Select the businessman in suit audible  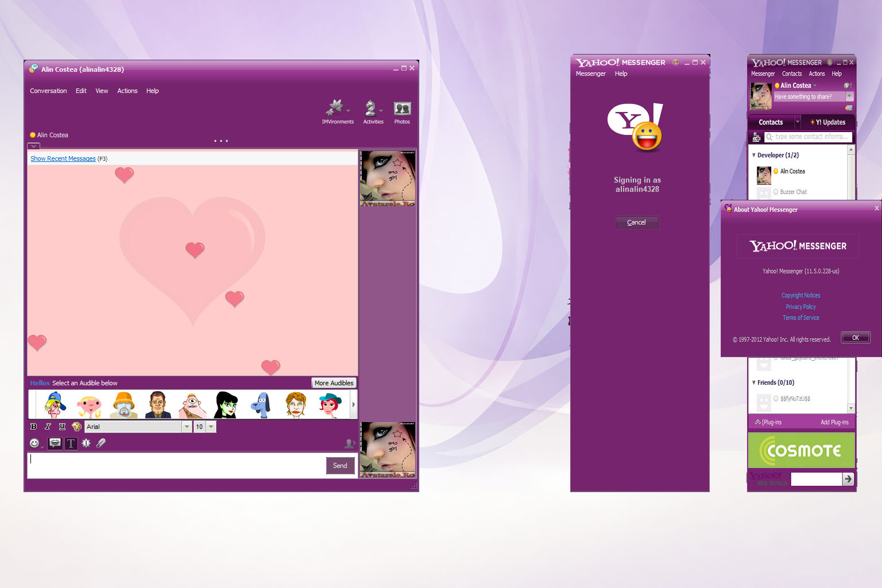coord(158,404)
